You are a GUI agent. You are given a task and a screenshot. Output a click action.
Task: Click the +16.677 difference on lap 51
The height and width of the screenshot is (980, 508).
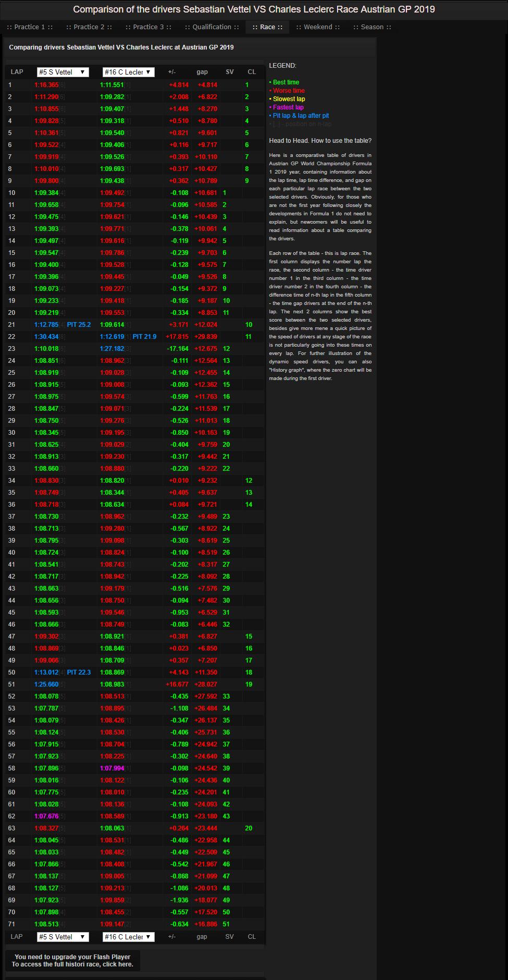[177, 684]
